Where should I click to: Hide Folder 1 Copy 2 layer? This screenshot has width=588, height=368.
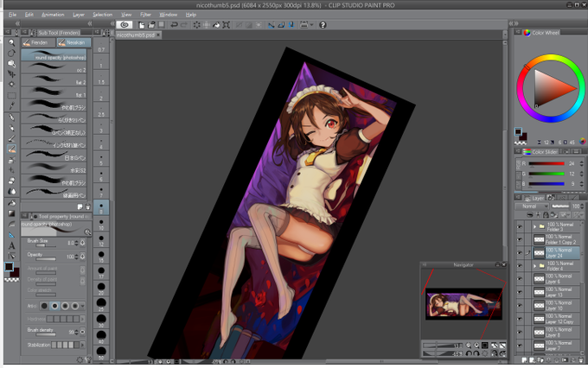(x=520, y=239)
